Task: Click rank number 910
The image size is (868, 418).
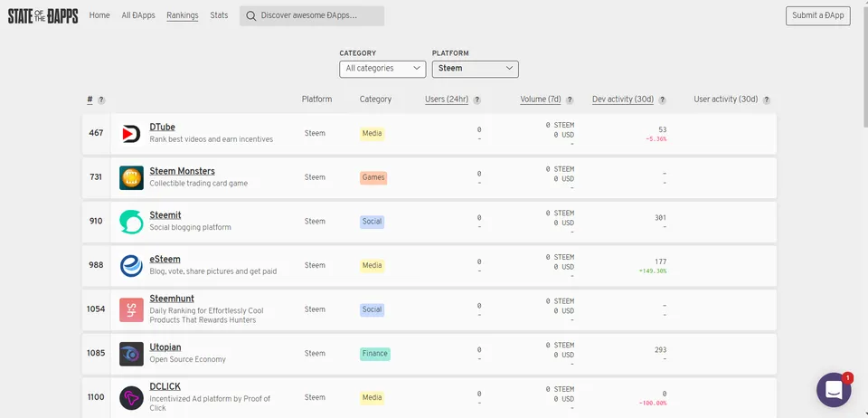Action: click(97, 221)
